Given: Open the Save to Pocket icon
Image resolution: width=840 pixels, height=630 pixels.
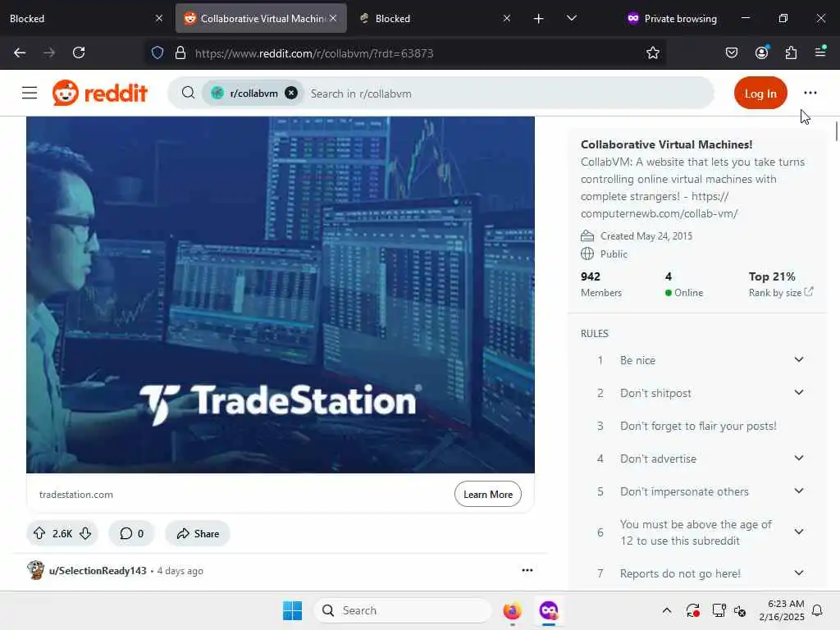Looking at the screenshot, I should [x=731, y=52].
